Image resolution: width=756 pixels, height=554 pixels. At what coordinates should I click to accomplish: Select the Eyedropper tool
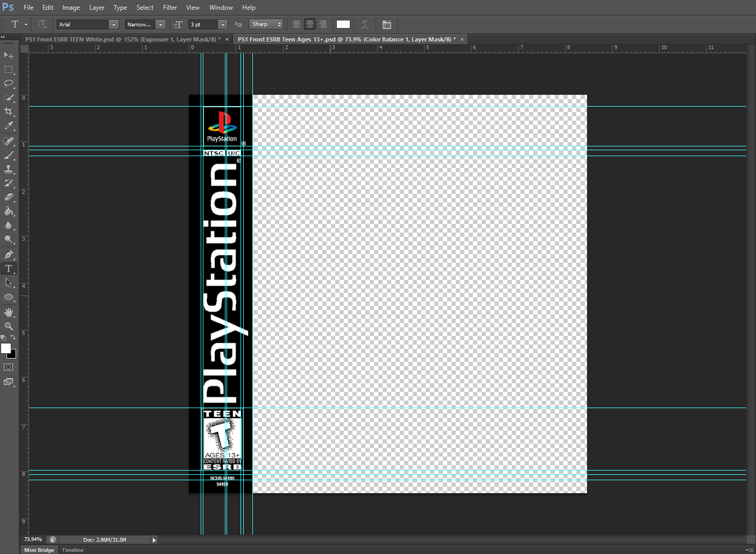pyautogui.click(x=9, y=125)
